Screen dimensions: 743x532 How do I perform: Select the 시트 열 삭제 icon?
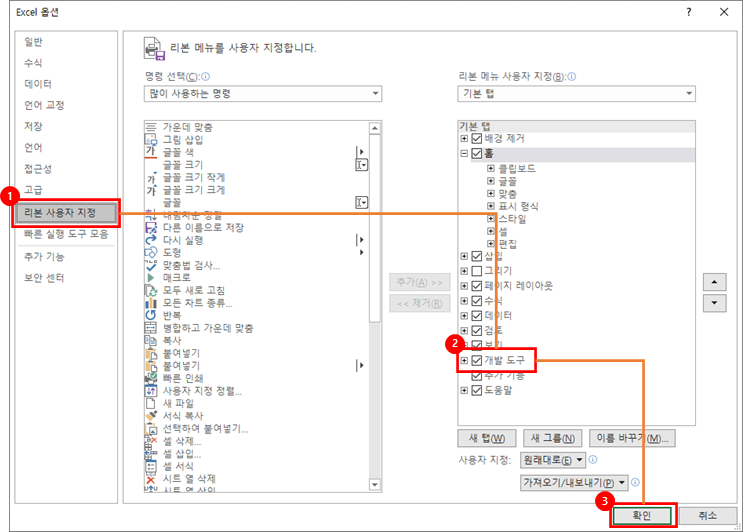151,479
